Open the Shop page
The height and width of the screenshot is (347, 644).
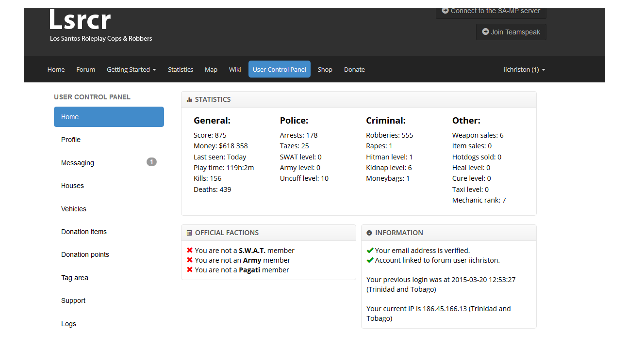pos(325,69)
